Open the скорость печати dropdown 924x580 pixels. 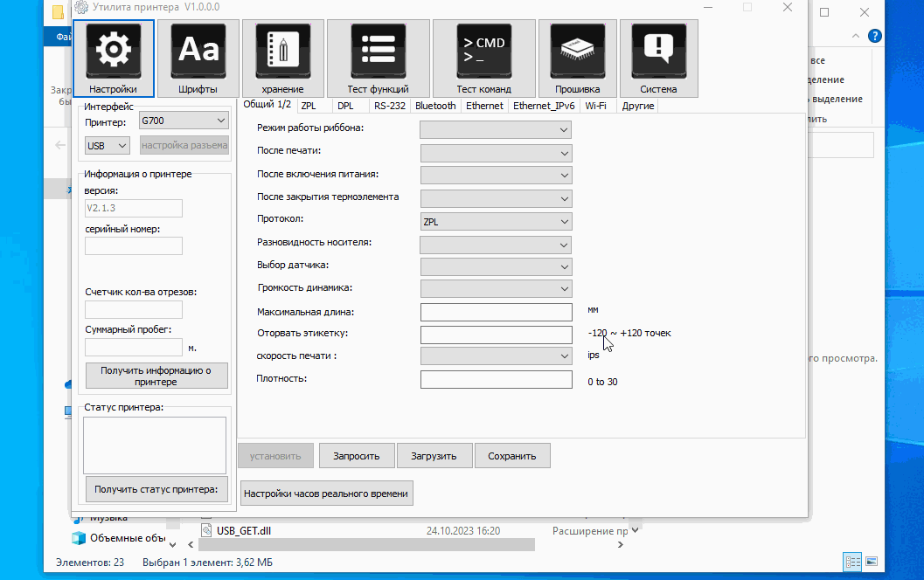tap(496, 356)
